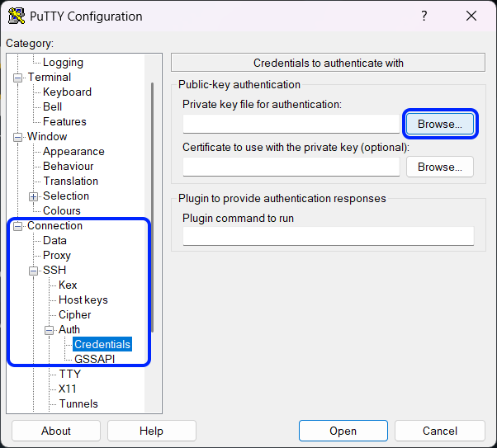Open the Colours settings category
The width and height of the screenshot is (497, 448).
pyautogui.click(x=62, y=210)
